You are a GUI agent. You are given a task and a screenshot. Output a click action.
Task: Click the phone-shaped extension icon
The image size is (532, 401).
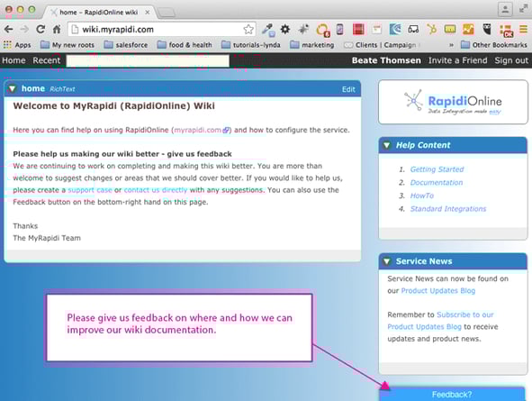coord(340,30)
